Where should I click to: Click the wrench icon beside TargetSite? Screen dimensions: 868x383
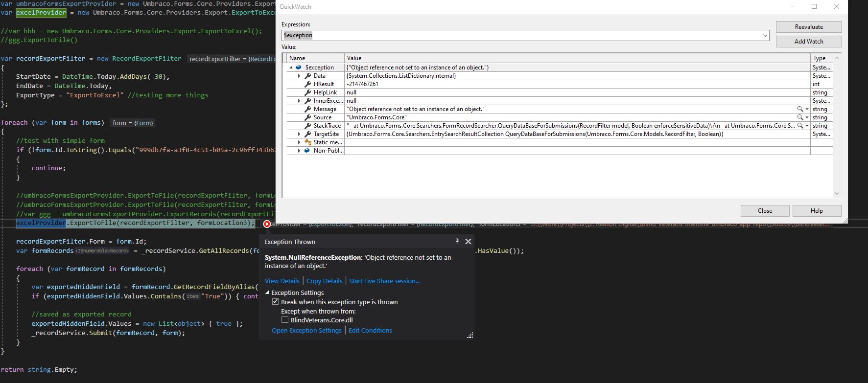pyautogui.click(x=307, y=134)
